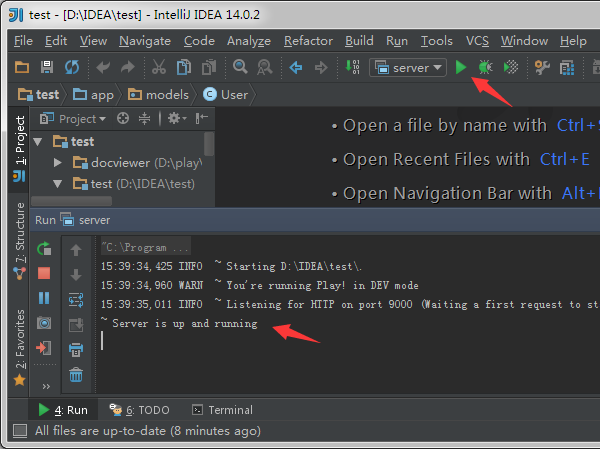Open Project panel gear settings dropdown
The width and height of the screenshot is (600, 449).
click(177, 118)
